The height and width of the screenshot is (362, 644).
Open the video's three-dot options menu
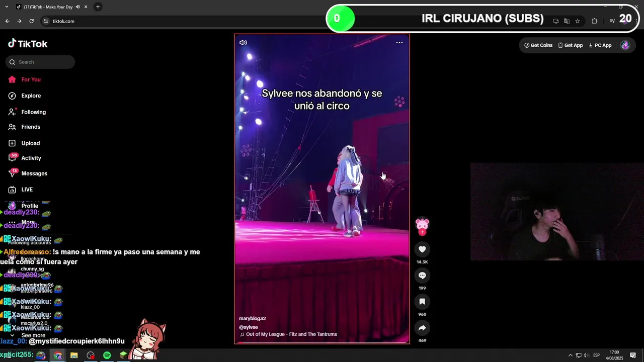click(x=399, y=43)
